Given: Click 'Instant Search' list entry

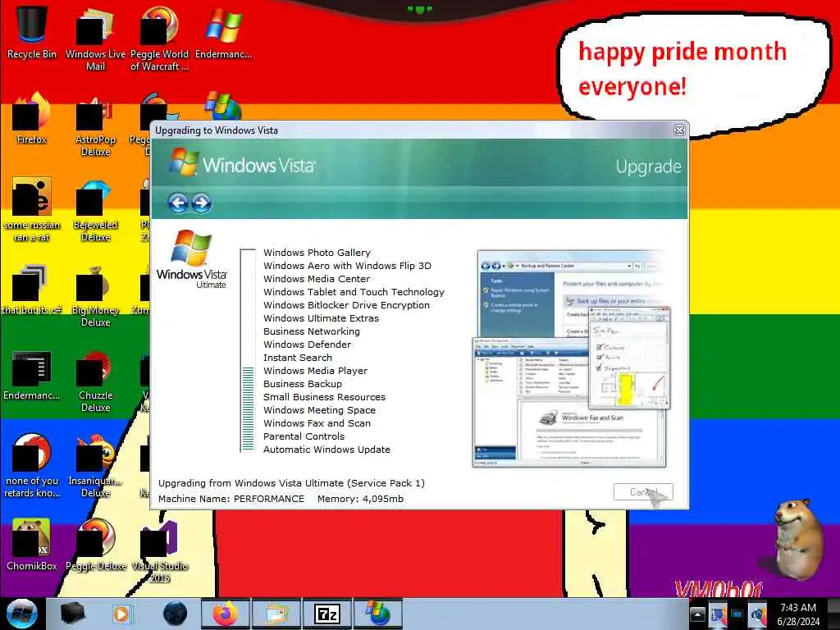Looking at the screenshot, I should pyautogui.click(x=297, y=358).
